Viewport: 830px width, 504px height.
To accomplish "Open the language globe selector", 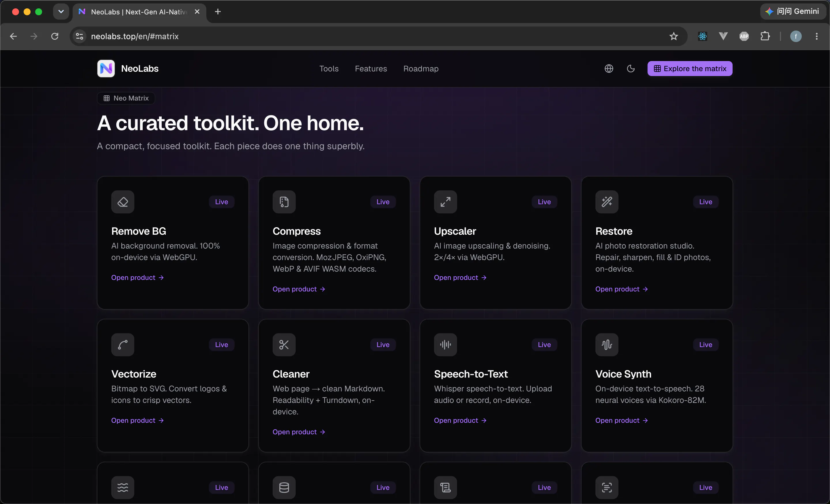I will (609, 69).
